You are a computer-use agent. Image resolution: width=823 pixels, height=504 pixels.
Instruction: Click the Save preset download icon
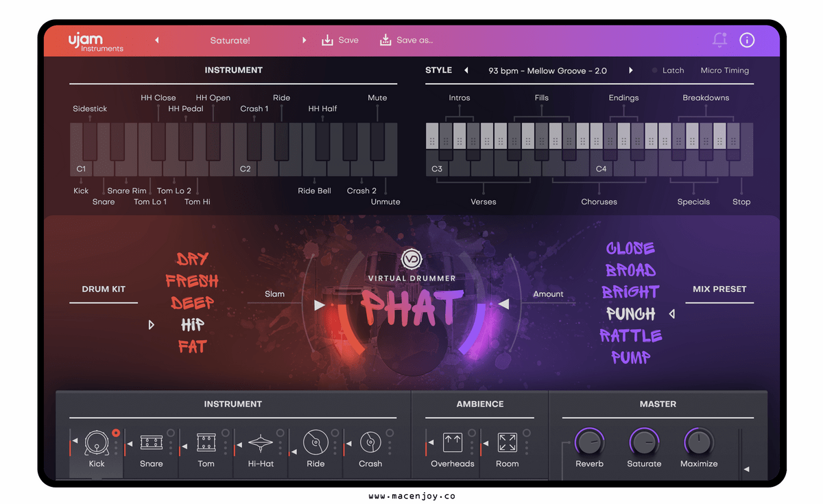[327, 40]
